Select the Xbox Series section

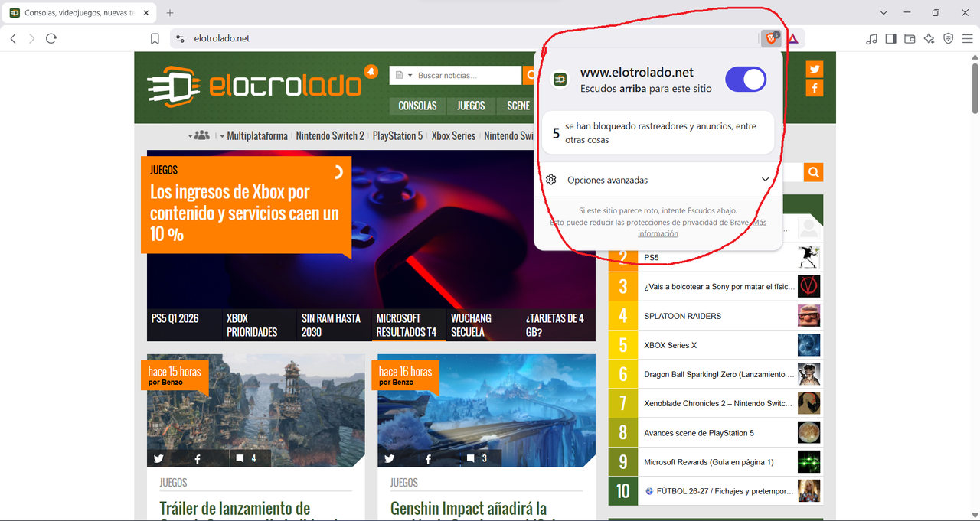point(453,136)
